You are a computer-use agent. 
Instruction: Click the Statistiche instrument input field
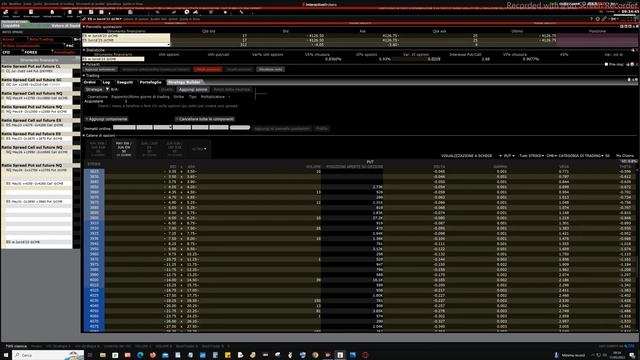[113, 59]
